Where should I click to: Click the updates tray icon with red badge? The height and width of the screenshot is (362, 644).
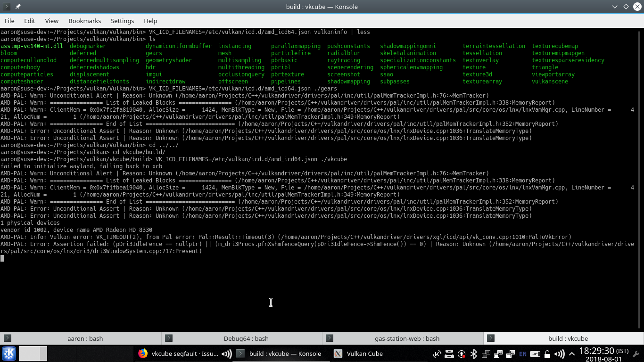pyautogui.click(x=462, y=353)
